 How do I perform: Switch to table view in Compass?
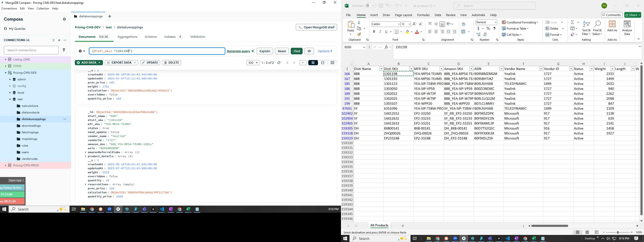332,63
